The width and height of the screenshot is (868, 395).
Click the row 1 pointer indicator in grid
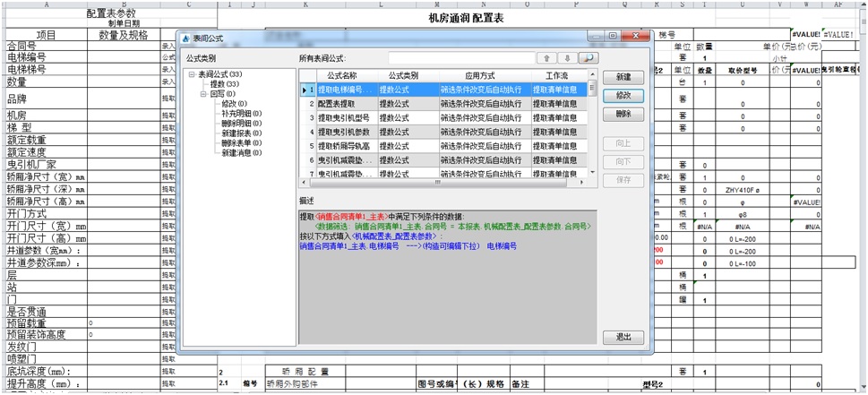pyautogui.click(x=303, y=90)
